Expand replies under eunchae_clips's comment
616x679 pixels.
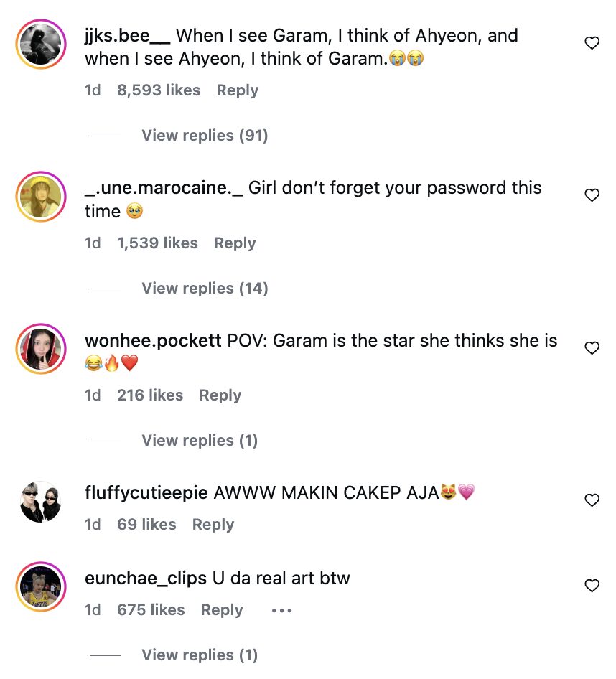[199, 655]
